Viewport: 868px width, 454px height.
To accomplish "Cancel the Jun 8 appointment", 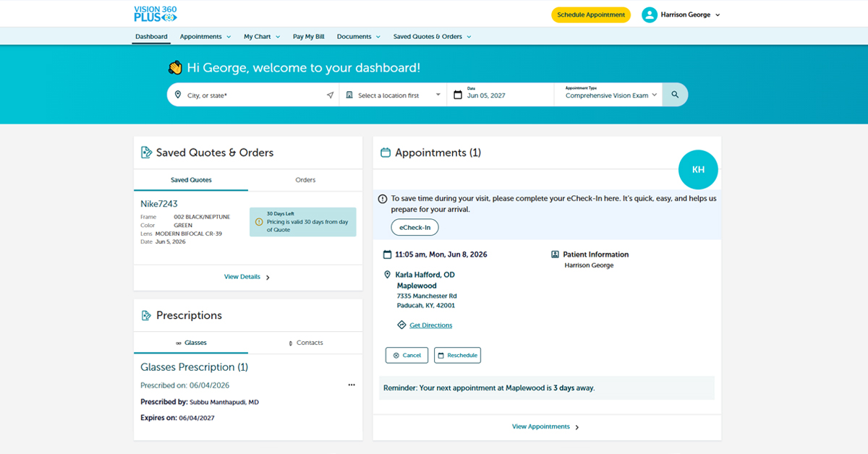I will pos(407,355).
